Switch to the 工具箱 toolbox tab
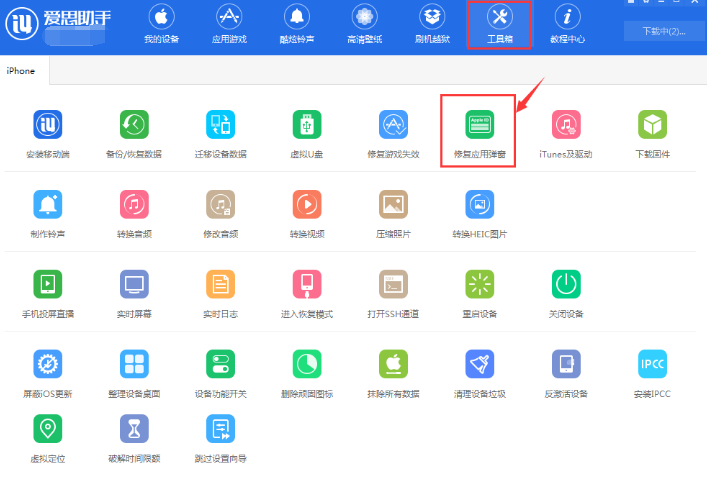707x484 pixels. coord(500,25)
